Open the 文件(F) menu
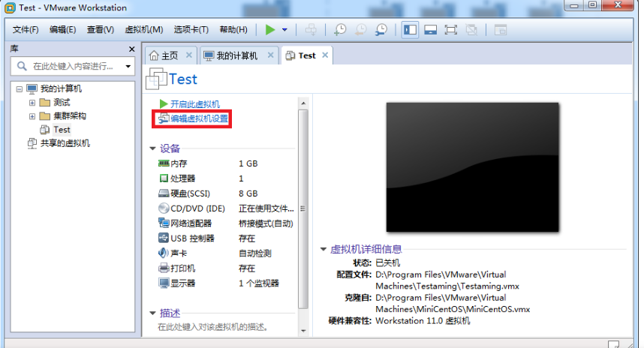 tap(26, 29)
